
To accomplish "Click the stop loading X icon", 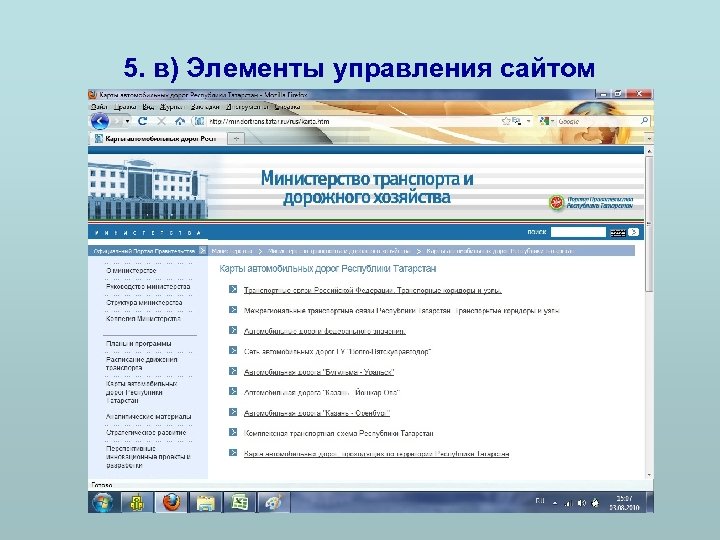I will point(161,121).
